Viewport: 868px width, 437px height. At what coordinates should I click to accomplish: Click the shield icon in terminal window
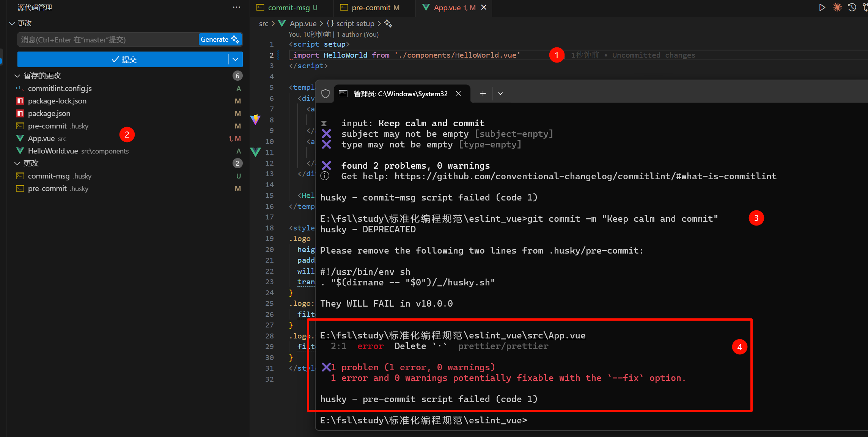[x=325, y=94]
